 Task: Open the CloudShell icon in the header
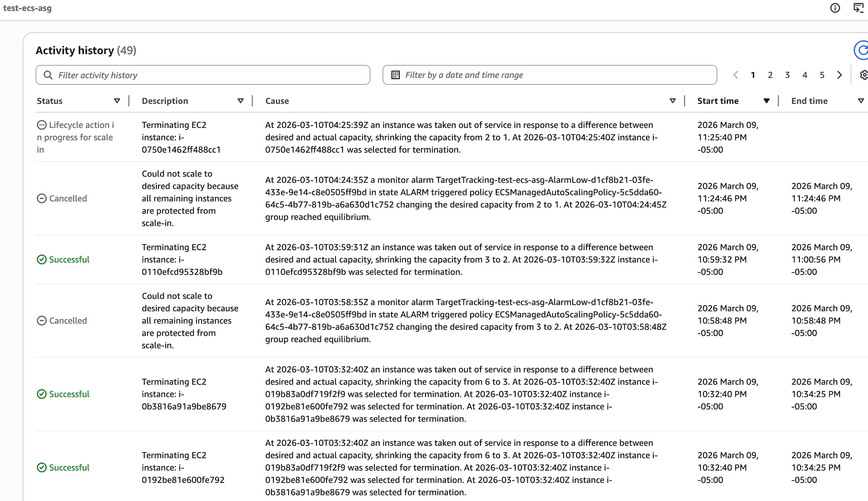pyautogui.click(x=858, y=8)
